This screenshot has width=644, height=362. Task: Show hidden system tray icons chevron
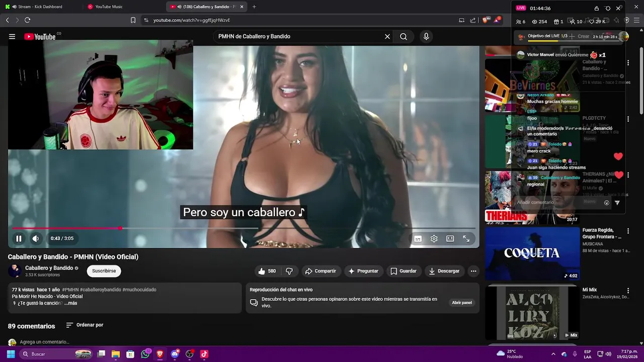[553, 354]
